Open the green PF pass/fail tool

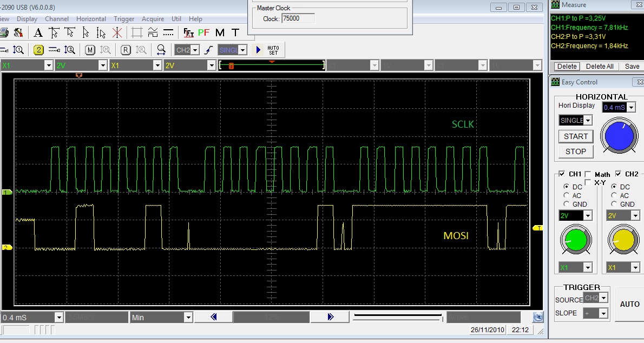coord(203,32)
